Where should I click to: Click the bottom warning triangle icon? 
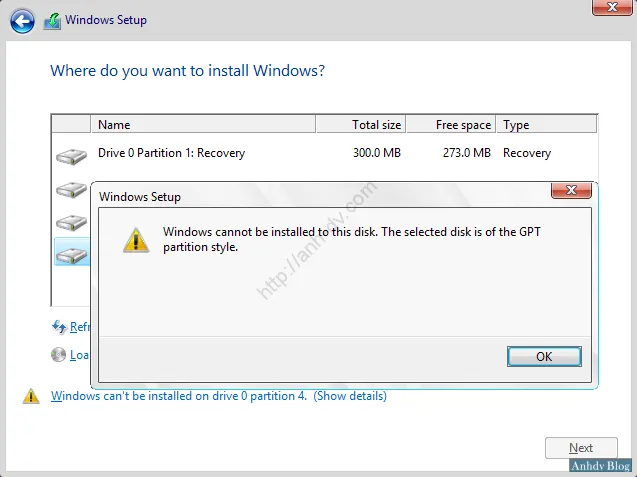pyautogui.click(x=31, y=396)
